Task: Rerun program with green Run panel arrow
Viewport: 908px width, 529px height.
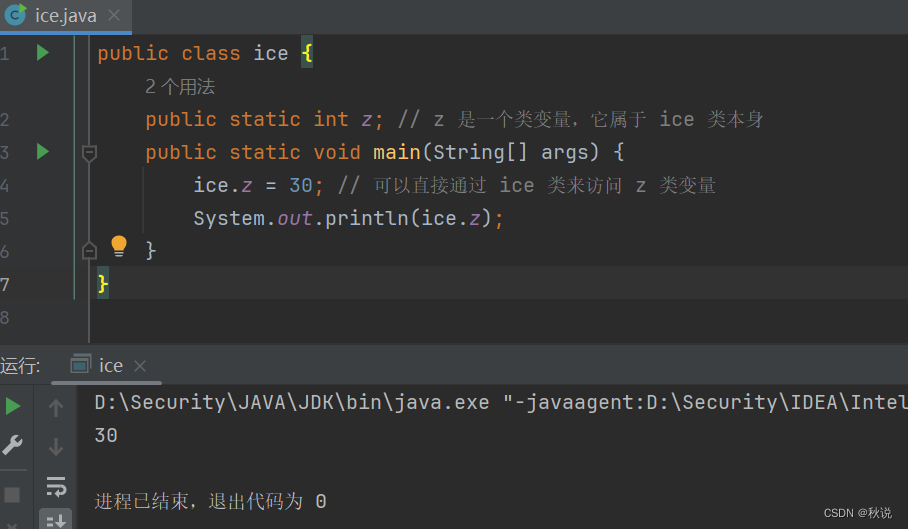Action: [x=13, y=406]
